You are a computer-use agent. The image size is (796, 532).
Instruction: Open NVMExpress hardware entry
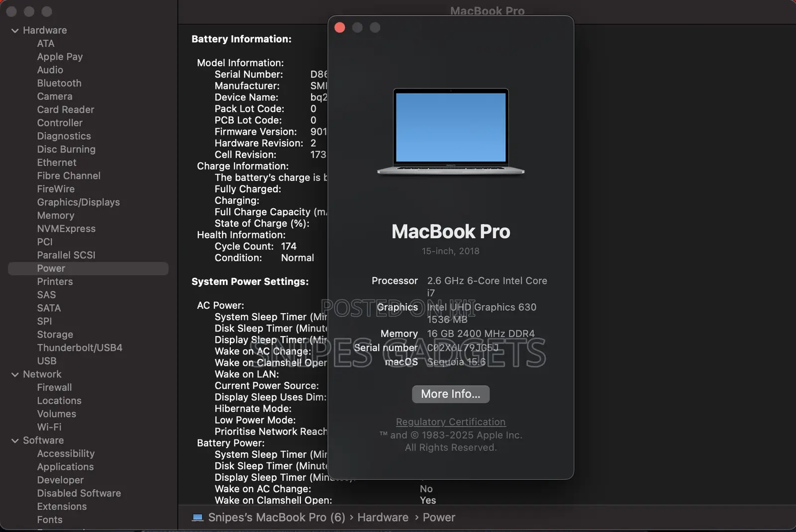(x=66, y=229)
